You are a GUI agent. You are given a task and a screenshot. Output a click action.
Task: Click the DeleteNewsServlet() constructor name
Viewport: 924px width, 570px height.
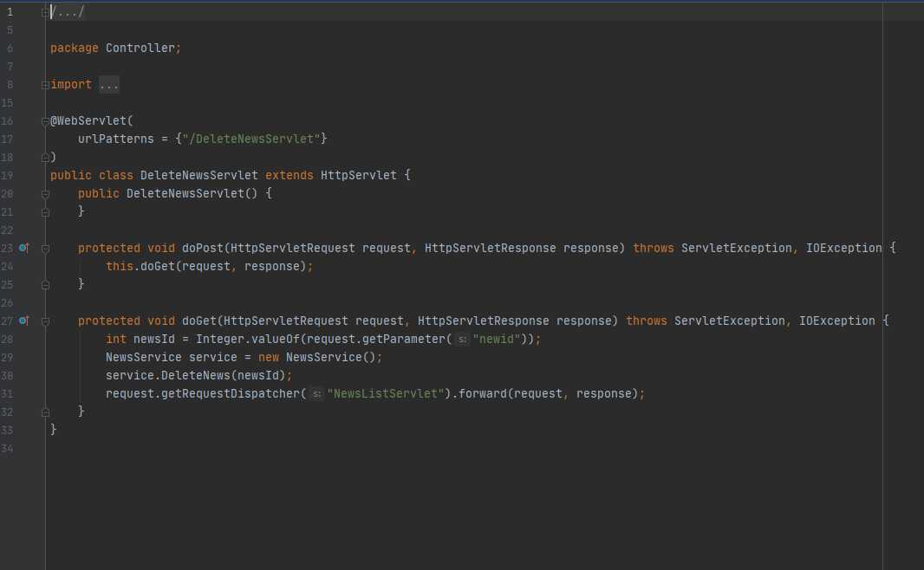(x=185, y=194)
